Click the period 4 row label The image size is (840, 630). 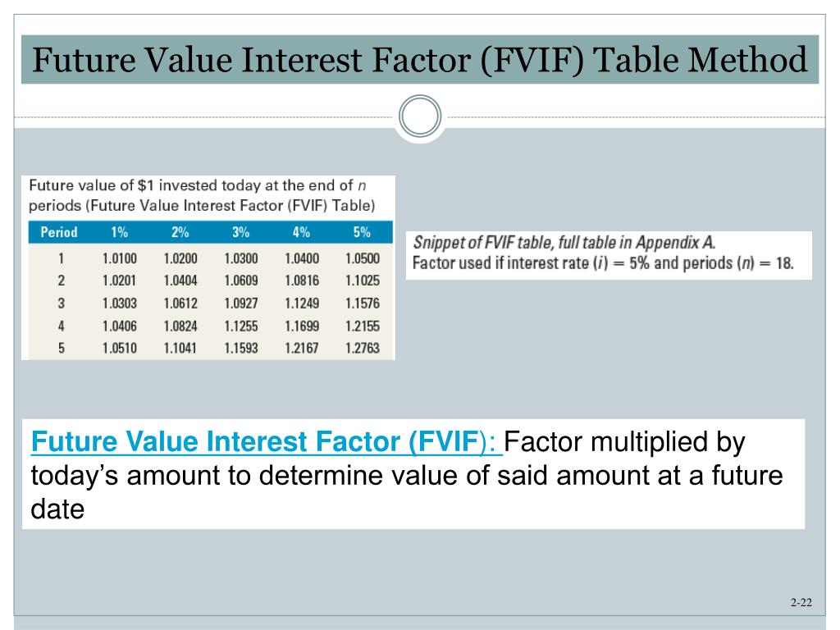(x=61, y=326)
